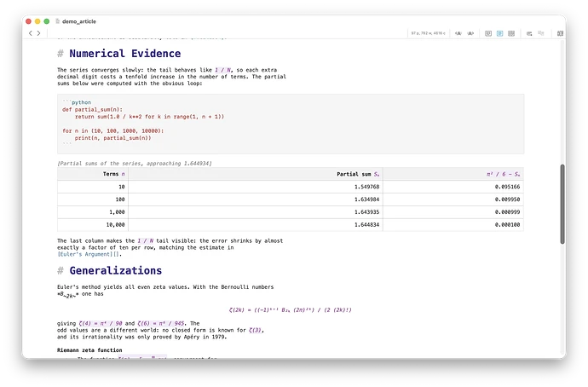
Task: Click the inline formula ζ(6) = π⁶ / 945
Action: [161, 323]
